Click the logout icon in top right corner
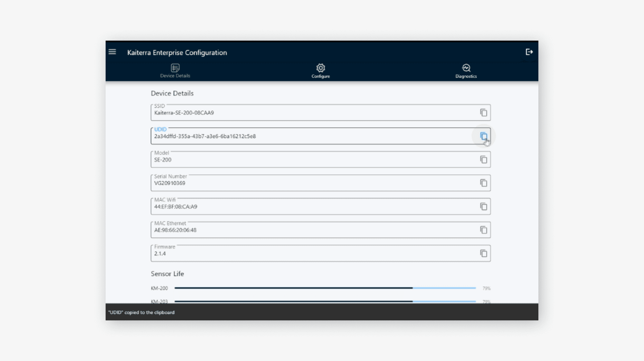 pyautogui.click(x=529, y=52)
